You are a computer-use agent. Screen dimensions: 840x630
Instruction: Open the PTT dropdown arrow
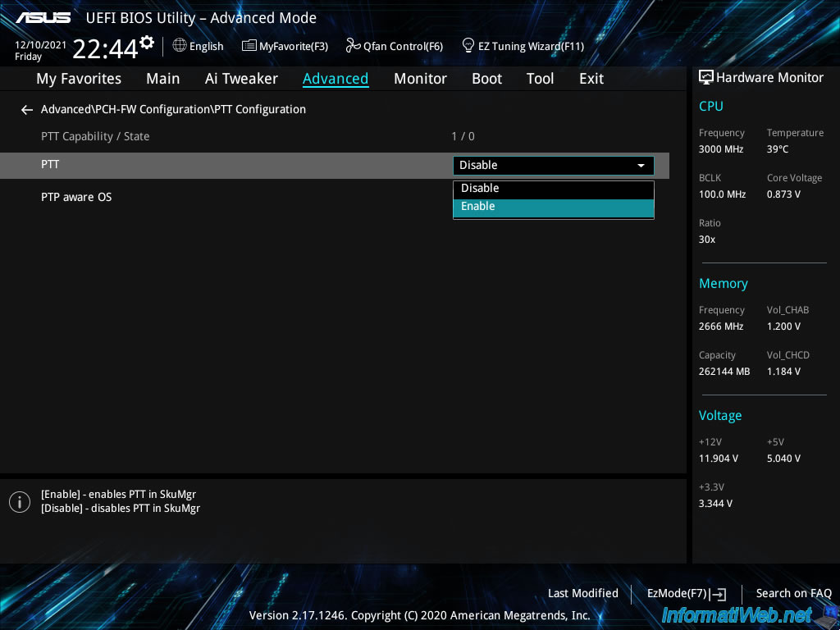[x=641, y=166]
